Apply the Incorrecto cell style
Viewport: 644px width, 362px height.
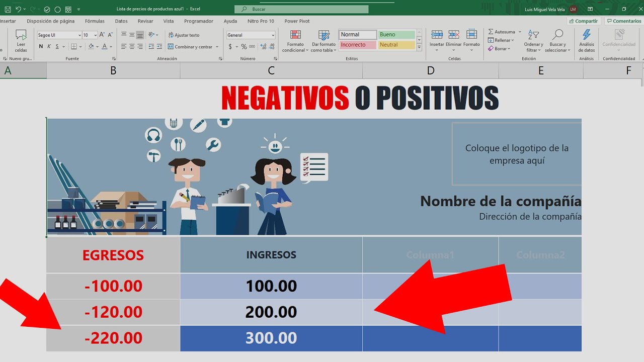(358, 45)
